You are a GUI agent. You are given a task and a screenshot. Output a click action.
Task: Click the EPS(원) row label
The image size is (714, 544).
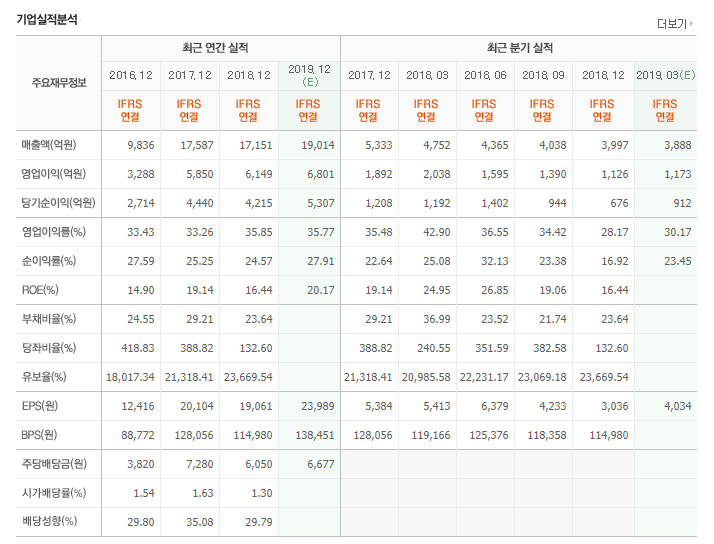pyautogui.click(x=40, y=406)
